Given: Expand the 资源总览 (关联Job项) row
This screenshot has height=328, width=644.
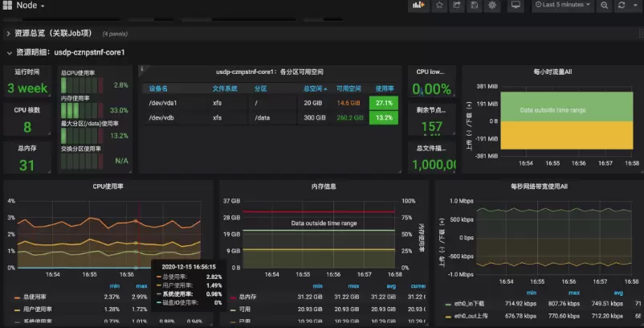Looking at the screenshot, I should tap(54, 34).
